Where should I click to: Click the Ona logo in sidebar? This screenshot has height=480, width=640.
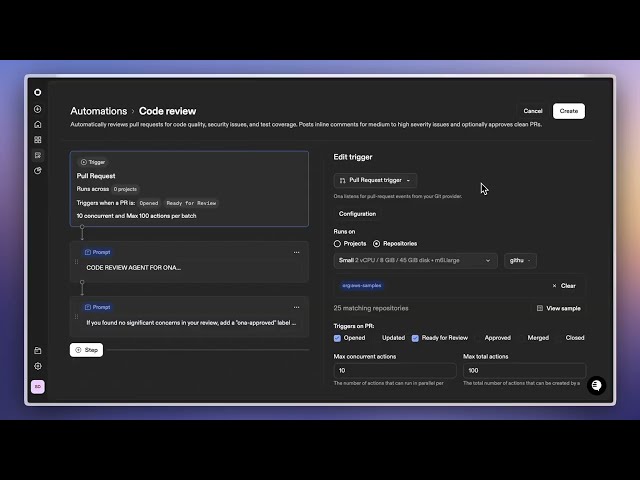38,92
